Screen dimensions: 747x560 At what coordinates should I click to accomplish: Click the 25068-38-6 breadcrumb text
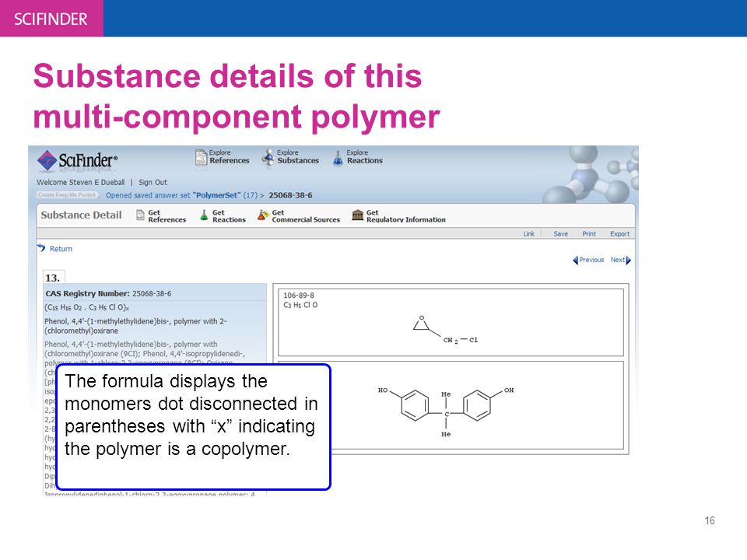coord(290,195)
